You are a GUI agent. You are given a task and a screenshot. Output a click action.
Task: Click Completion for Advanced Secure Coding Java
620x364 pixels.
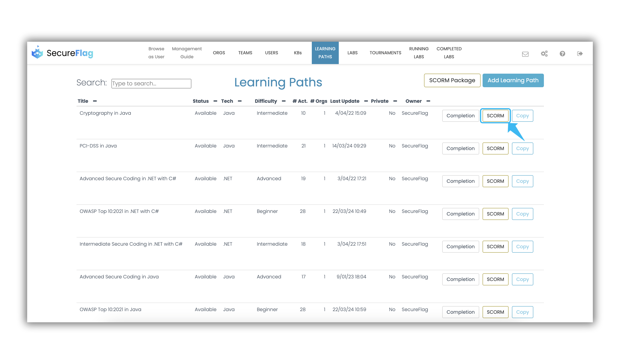(x=460, y=279)
